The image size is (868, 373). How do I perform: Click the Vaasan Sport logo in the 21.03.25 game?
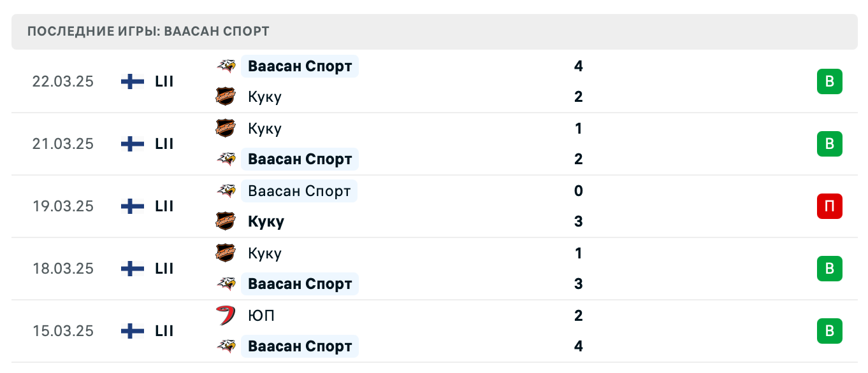pos(226,159)
